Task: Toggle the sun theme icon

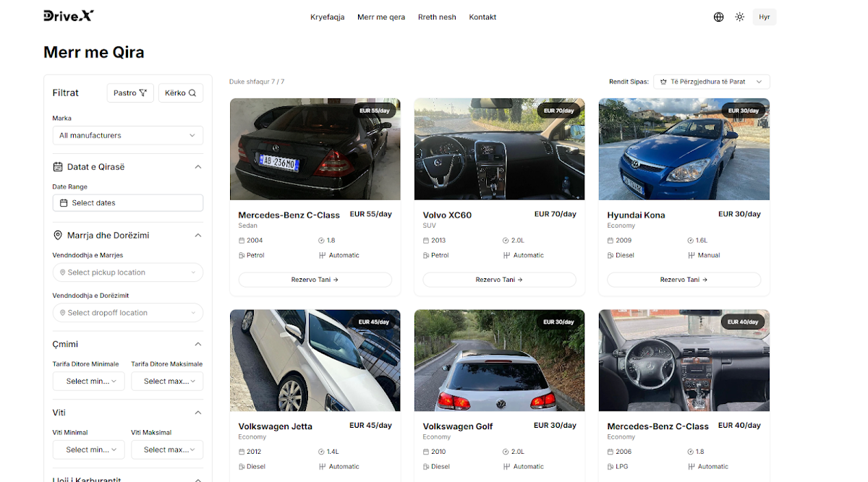Action: (x=739, y=17)
